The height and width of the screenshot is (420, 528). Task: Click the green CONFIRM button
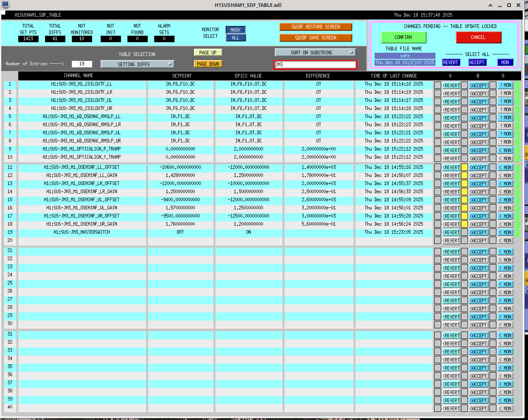click(x=403, y=37)
